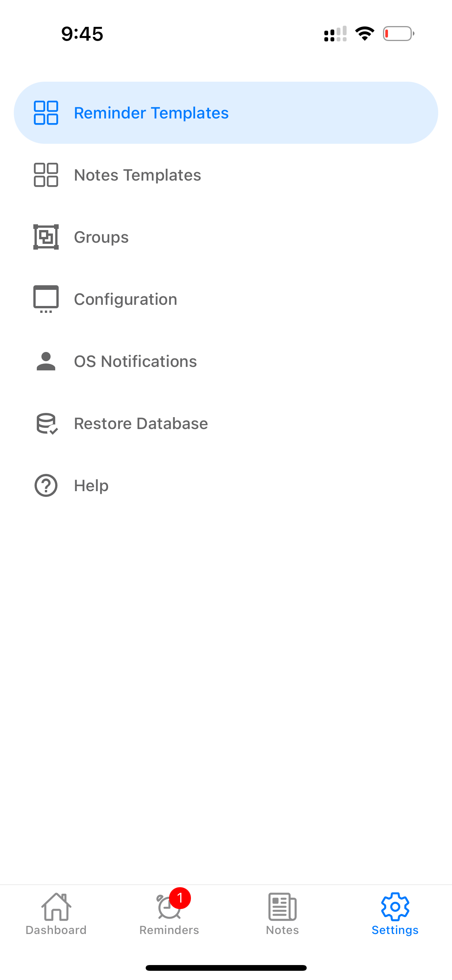Tap the red Reminders notification badge
The image size is (452, 980).
[x=180, y=898]
